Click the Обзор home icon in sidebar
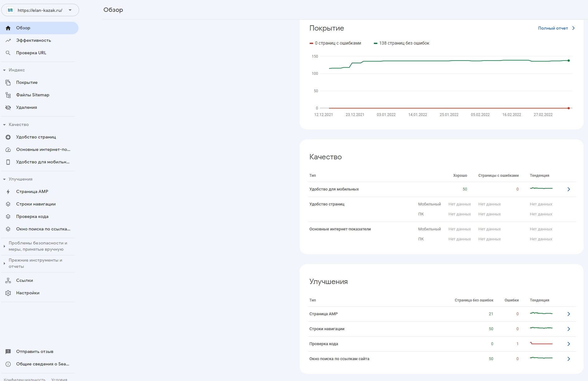The width and height of the screenshot is (588, 381). click(8, 28)
